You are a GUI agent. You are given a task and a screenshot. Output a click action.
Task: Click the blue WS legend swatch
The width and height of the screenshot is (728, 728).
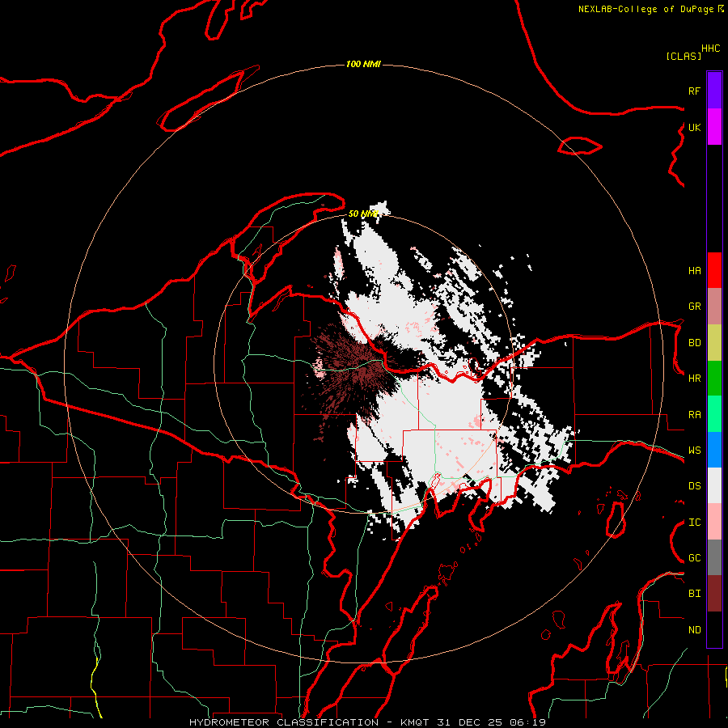coord(714,450)
